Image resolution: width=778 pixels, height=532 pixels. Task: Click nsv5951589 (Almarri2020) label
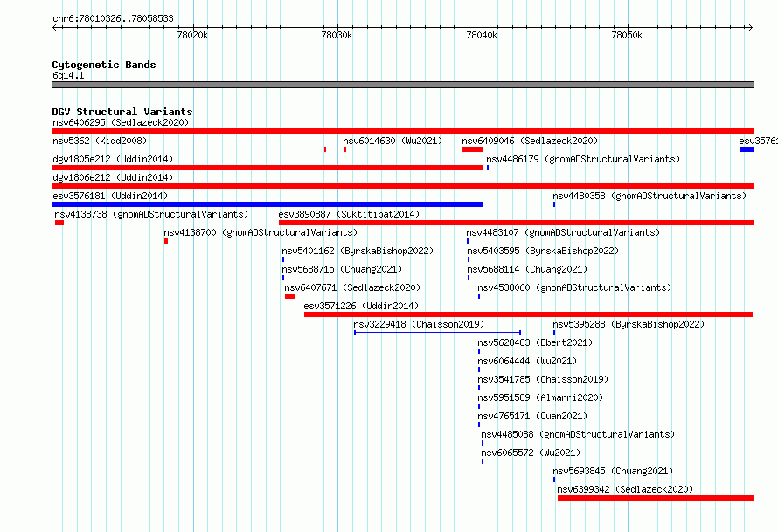[540, 397]
